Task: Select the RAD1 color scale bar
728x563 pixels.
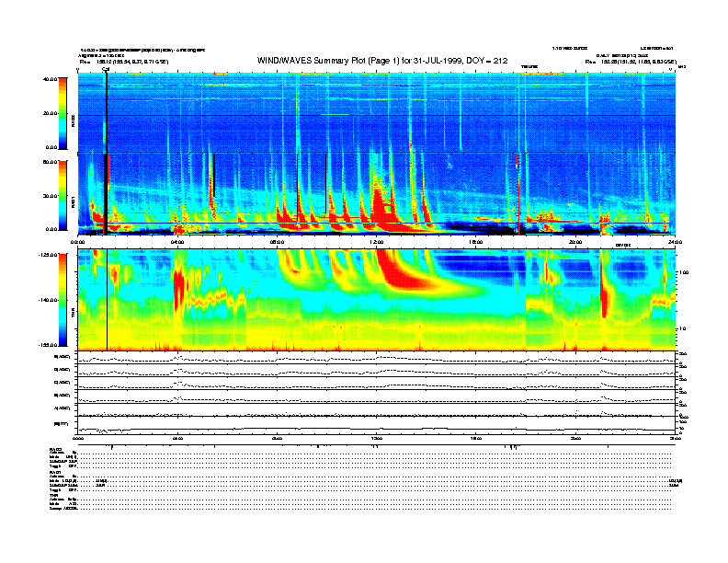Action: click(63, 195)
